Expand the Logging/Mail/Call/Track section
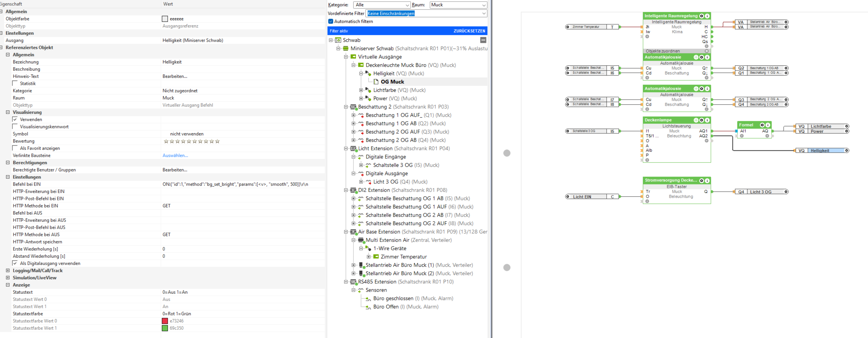 coord(8,270)
